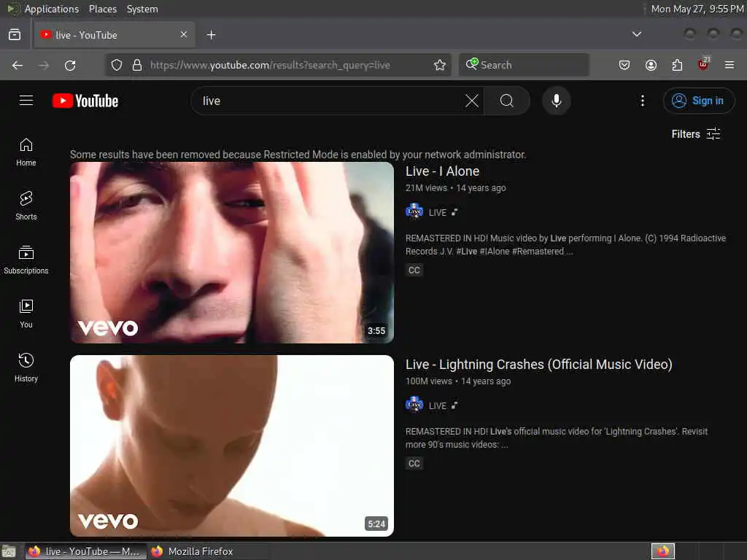Viewport: 747px width, 560px height.
Task: Switch to live - YouTube taskbar window
Action: [85, 551]
